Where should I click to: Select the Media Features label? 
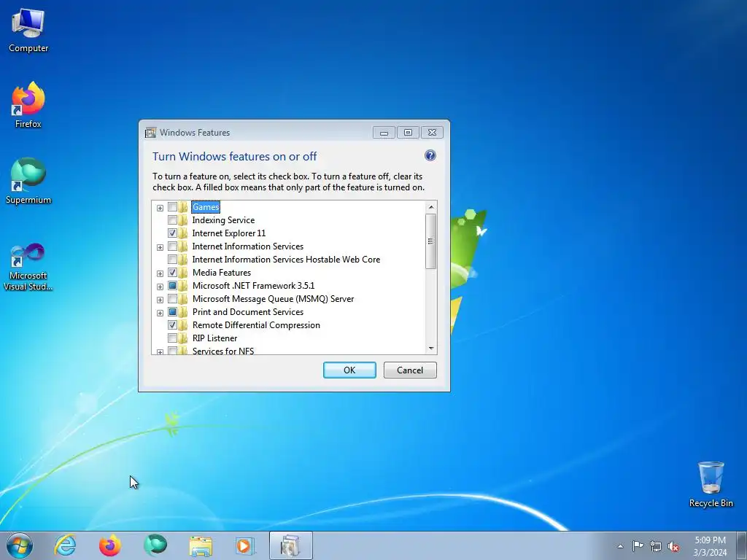(222, 273)
